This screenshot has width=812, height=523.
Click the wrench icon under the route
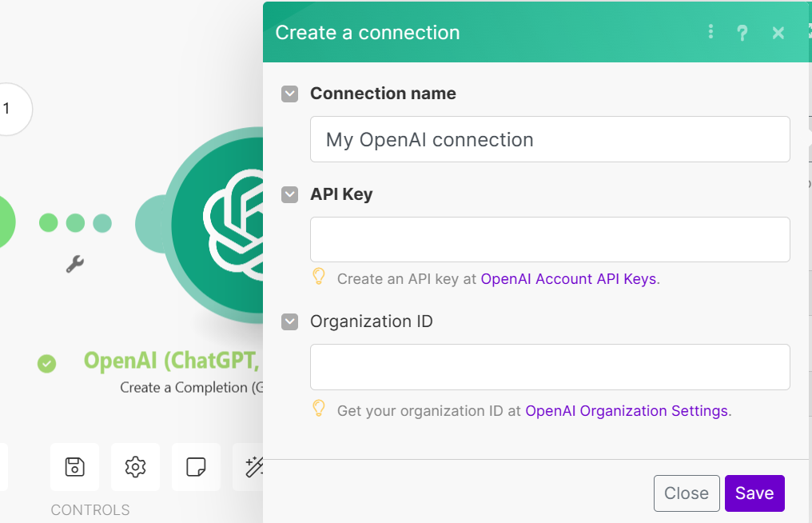(75, 264)
